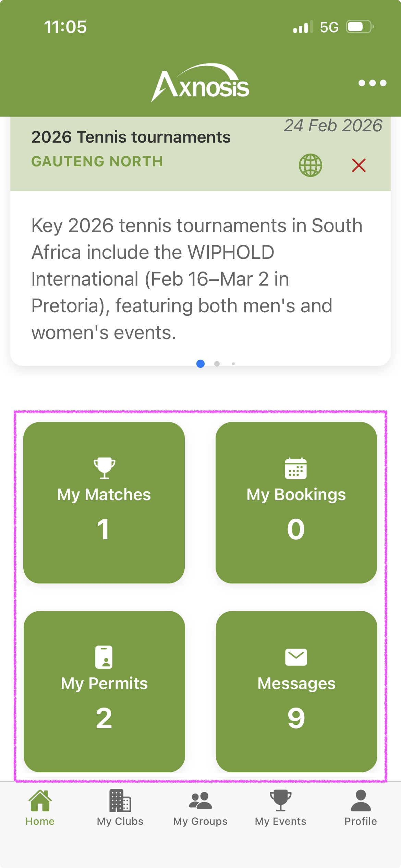Tap the trophy icon in My Matches
Image resolution: width=401 pixels, height=868 pixels.
pyautogui.click(x=104, y=468)
